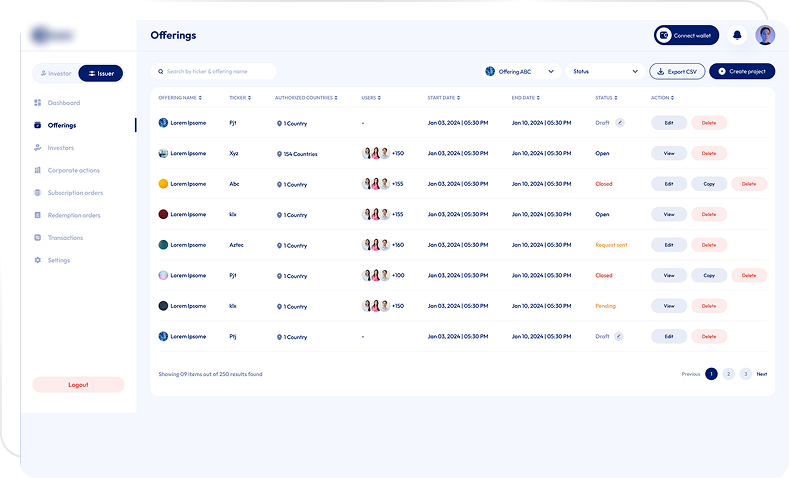The width and height of the screenshot is (789, 478).
Task: Expand the Offering ABC dropdown
Action: 550,72
